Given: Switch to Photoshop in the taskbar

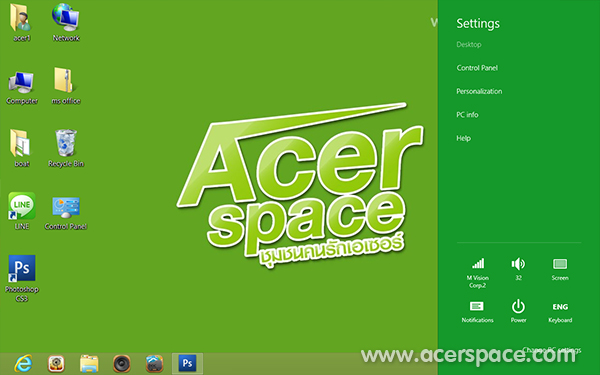Looking at the screenshot, I should point(188,364).
